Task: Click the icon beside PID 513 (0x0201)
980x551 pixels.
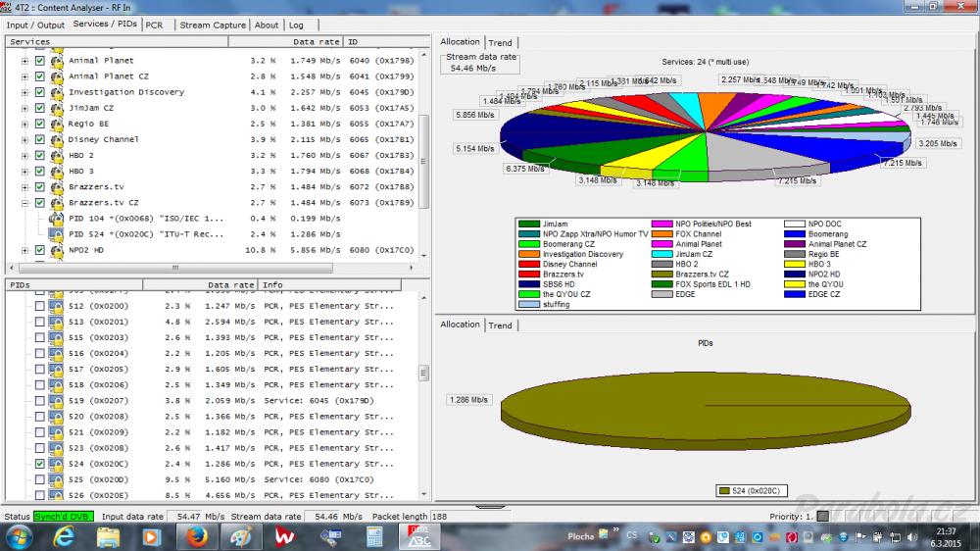Action: (56, 323)
